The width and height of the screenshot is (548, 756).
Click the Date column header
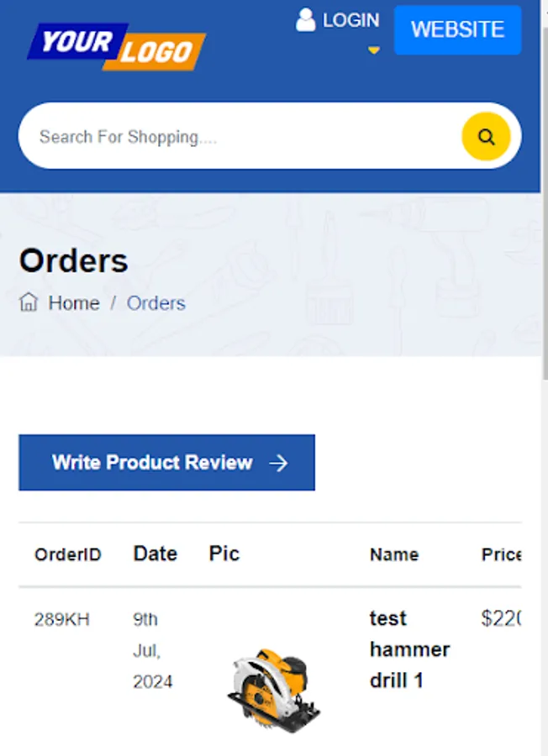(155, 554)
